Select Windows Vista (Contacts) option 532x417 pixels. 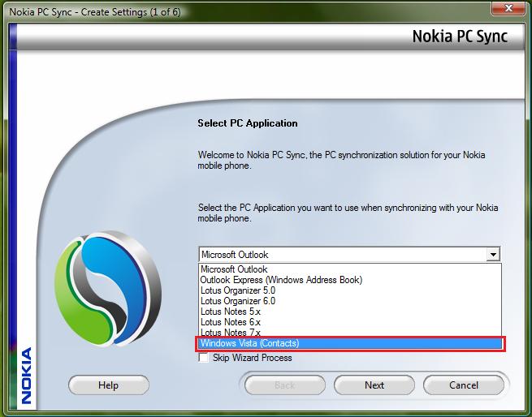tap(350, 343)
